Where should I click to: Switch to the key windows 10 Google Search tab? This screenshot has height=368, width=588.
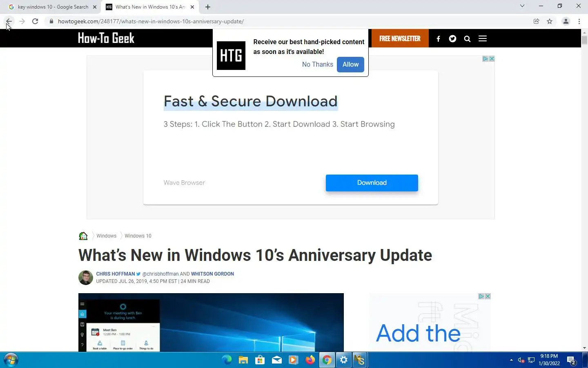(x=53, y=7)
